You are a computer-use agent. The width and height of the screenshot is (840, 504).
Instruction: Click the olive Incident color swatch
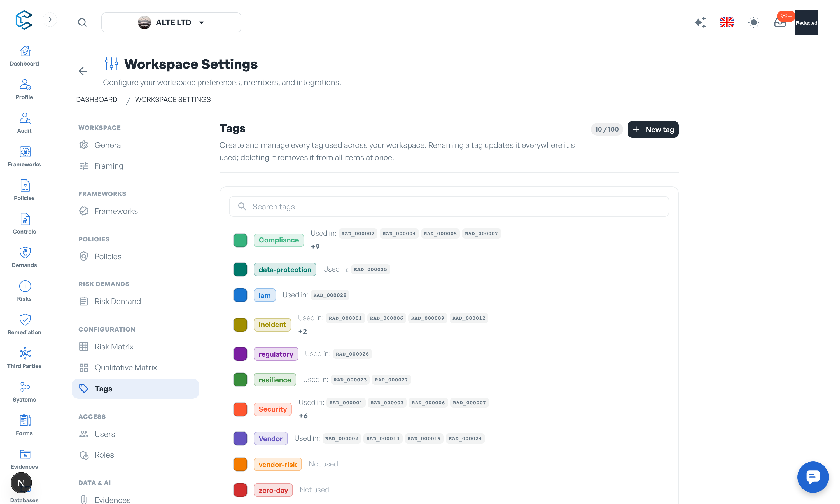pyautogui.click(x=240, y=325)
